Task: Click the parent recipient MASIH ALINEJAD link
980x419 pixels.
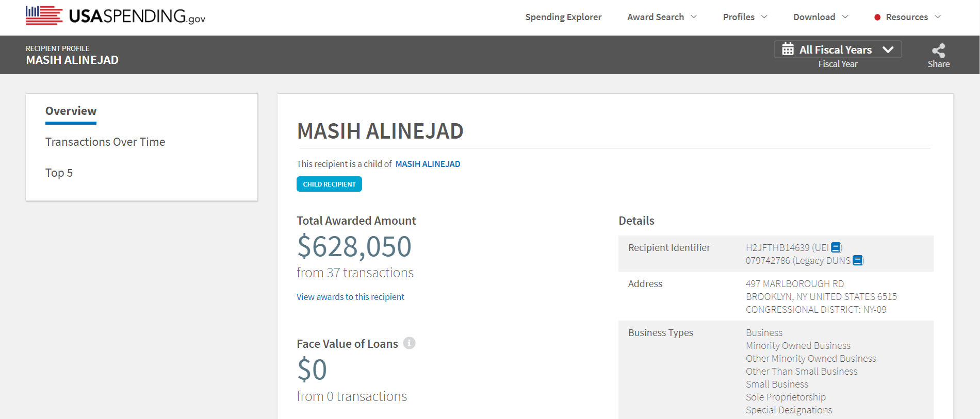Action: [428, 164]
